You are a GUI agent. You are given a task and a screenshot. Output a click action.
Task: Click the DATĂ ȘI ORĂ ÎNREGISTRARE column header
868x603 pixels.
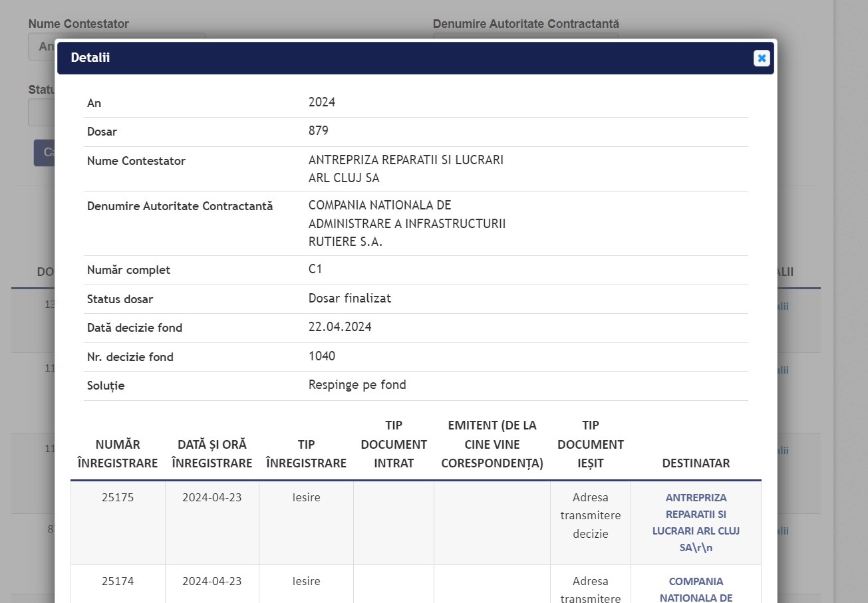212,453
